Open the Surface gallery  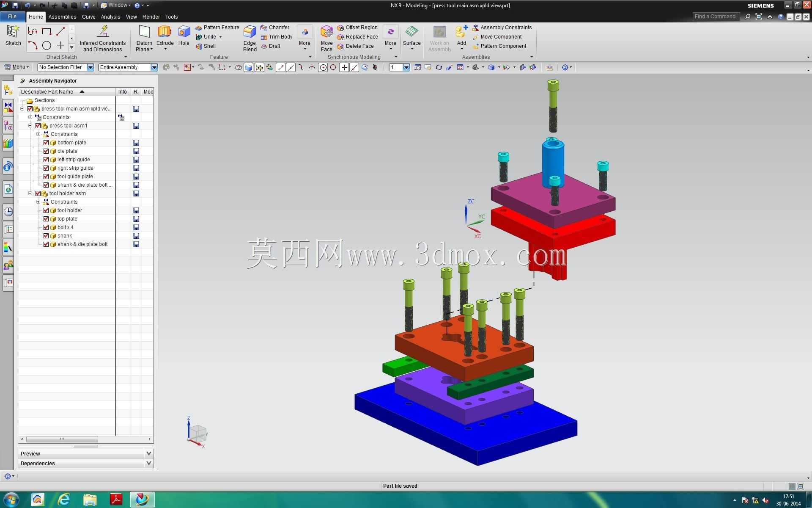(x=411, y=38)
